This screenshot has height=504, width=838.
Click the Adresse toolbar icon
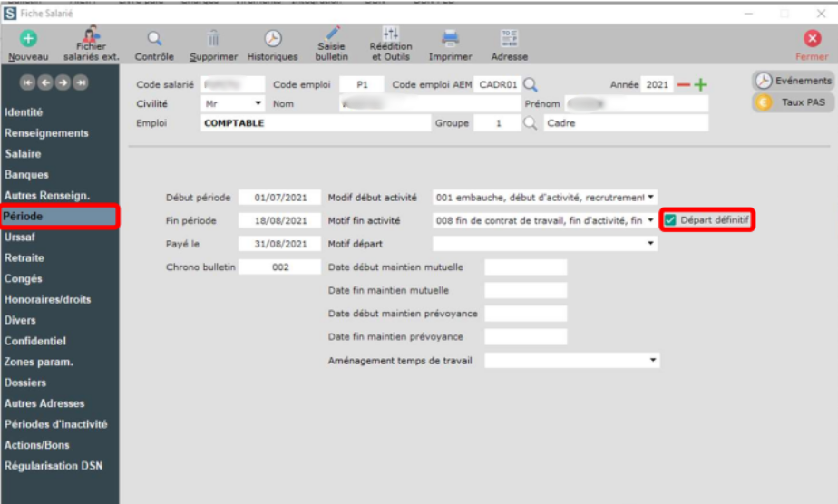[x=509, y=38]
